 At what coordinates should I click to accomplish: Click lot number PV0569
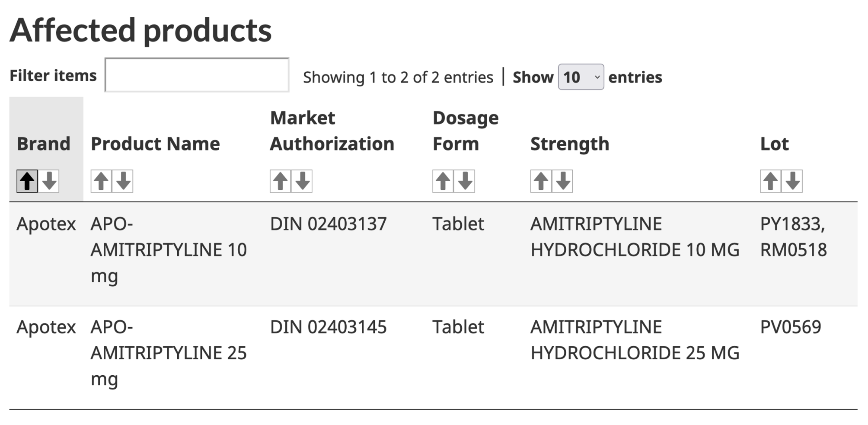click(790, 327)
